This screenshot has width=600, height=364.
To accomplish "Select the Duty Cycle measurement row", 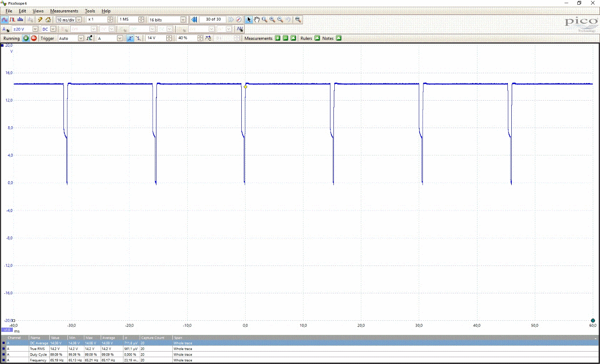I will tap(300, 355).
